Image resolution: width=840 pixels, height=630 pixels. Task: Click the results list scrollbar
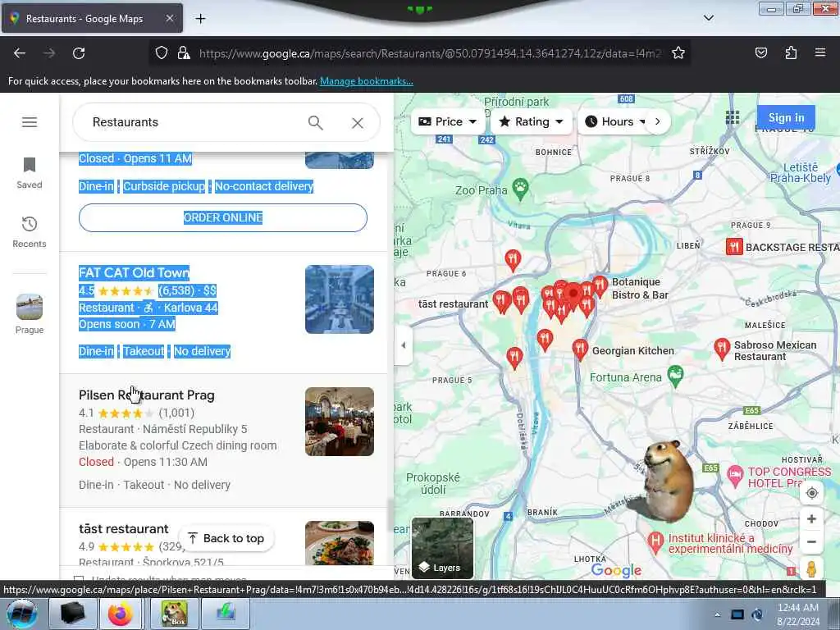point(390,514)
